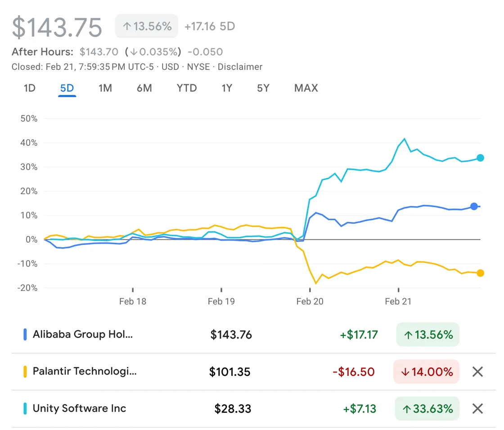Click the -20% y-axis label
The image size is (504, 430).
(27, 288)
